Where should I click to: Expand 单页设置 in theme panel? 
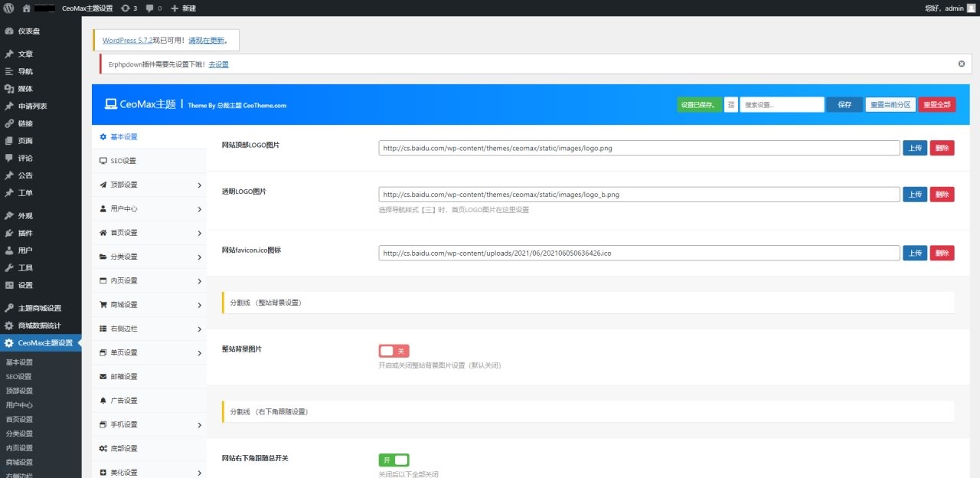pos(149,352)
